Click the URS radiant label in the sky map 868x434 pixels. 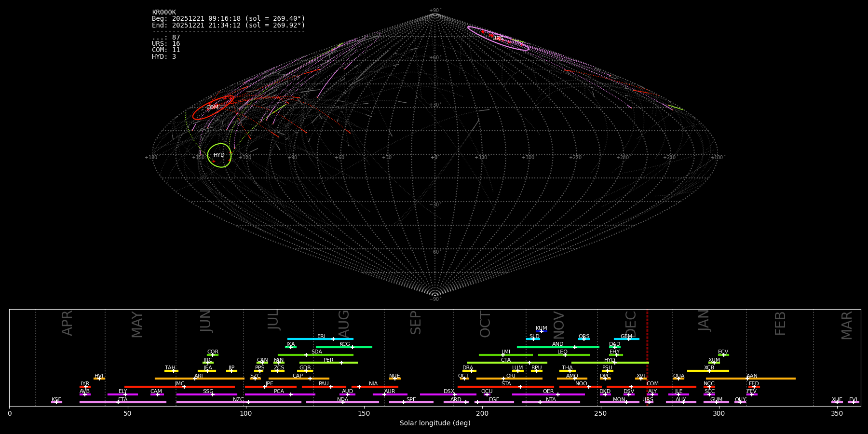pyautogui.click(x=498, y=39)
